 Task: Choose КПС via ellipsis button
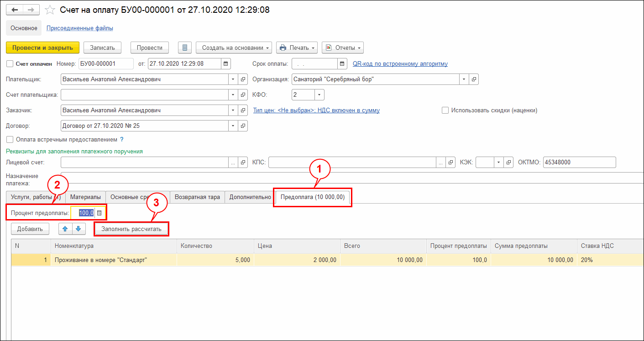441,163
